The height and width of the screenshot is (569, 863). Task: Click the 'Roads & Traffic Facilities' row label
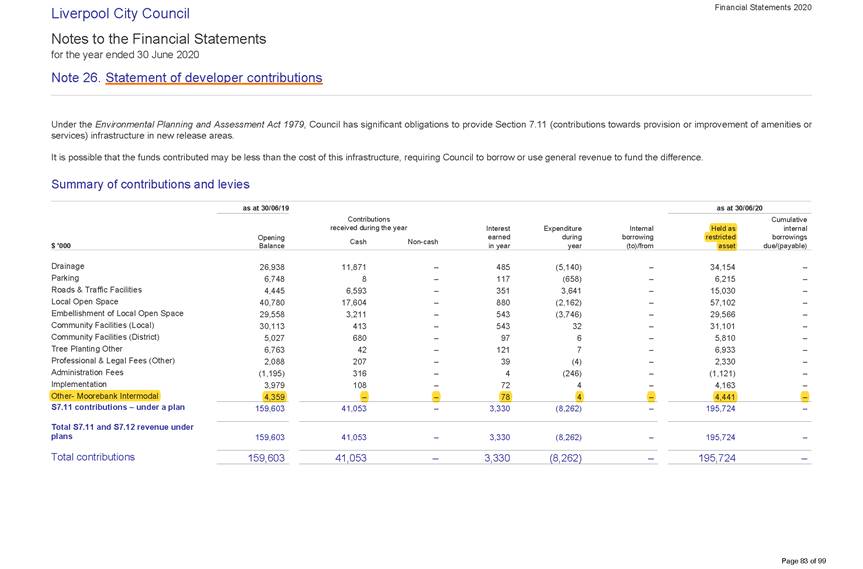click(96, 290)
